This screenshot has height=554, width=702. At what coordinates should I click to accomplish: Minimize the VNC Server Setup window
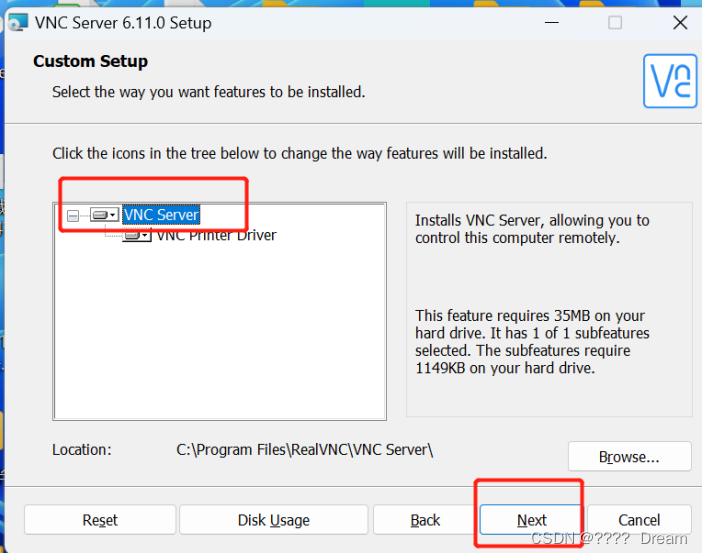coord(552,22)
